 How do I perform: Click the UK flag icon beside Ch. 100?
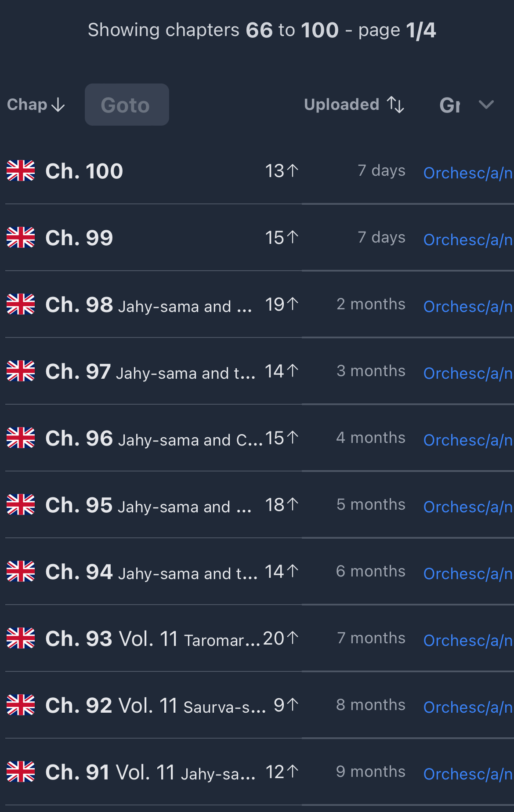[21, 170]
